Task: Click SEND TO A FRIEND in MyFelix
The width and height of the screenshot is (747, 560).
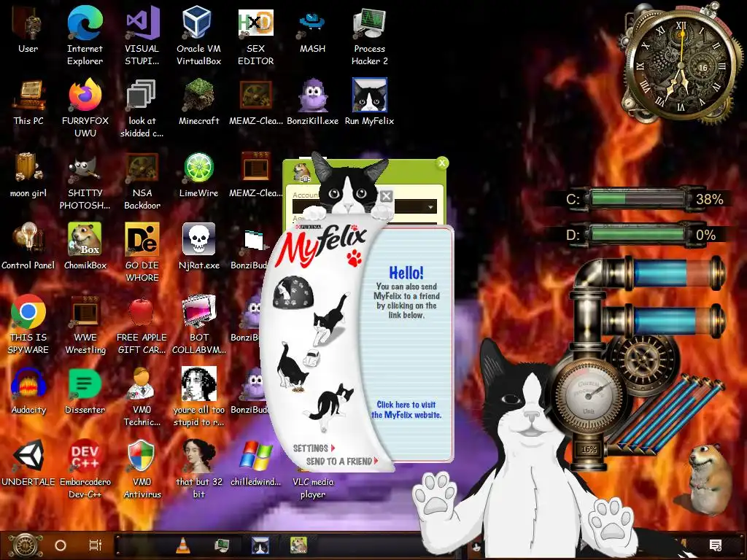Action: [342, 461]
